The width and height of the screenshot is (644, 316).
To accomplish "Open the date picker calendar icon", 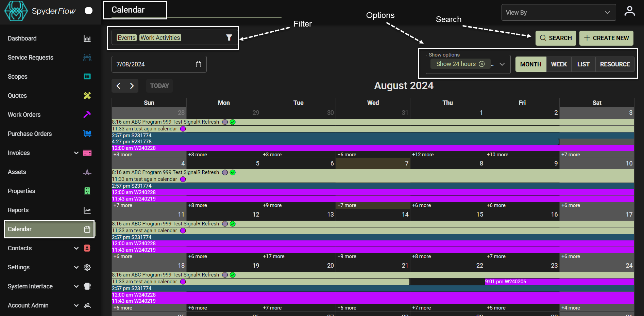I will 199,64.
